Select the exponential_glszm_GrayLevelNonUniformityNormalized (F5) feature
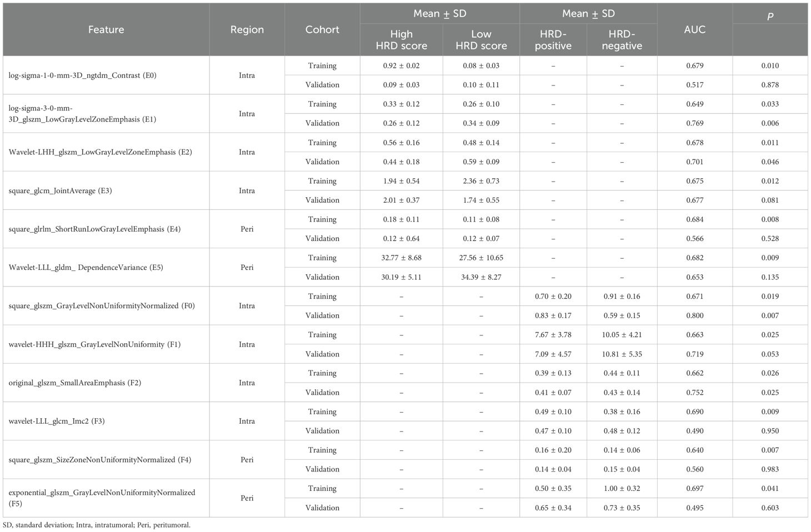 (x=102, y=498)
